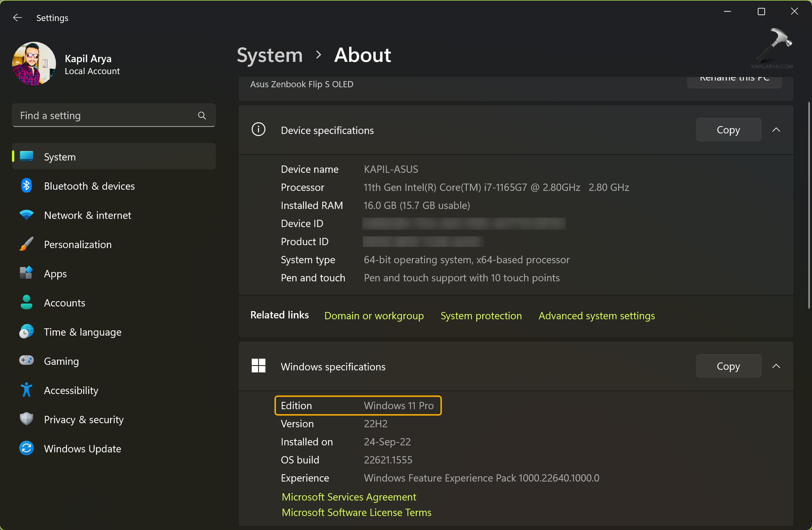
Task: Select the Network & internet wifi icon
Action: click(x=26, y=215)
